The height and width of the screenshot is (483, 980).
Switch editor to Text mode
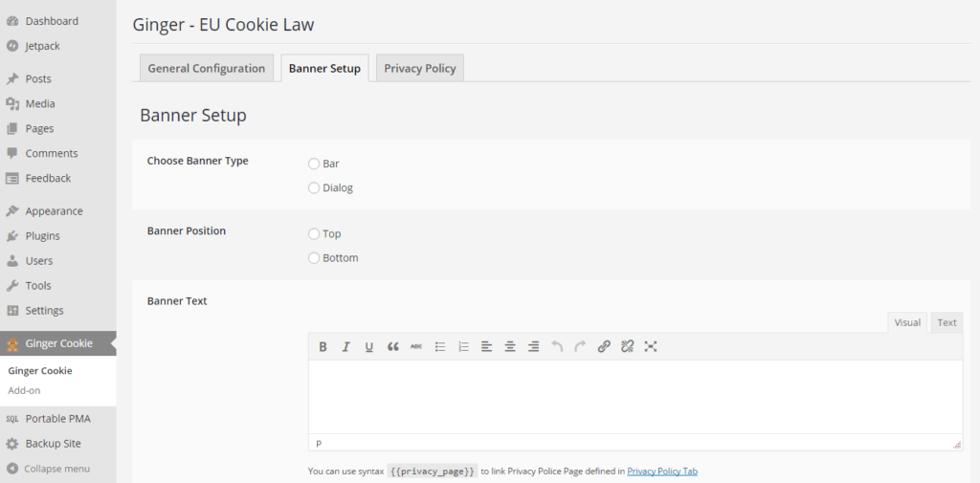coord(947,322)
